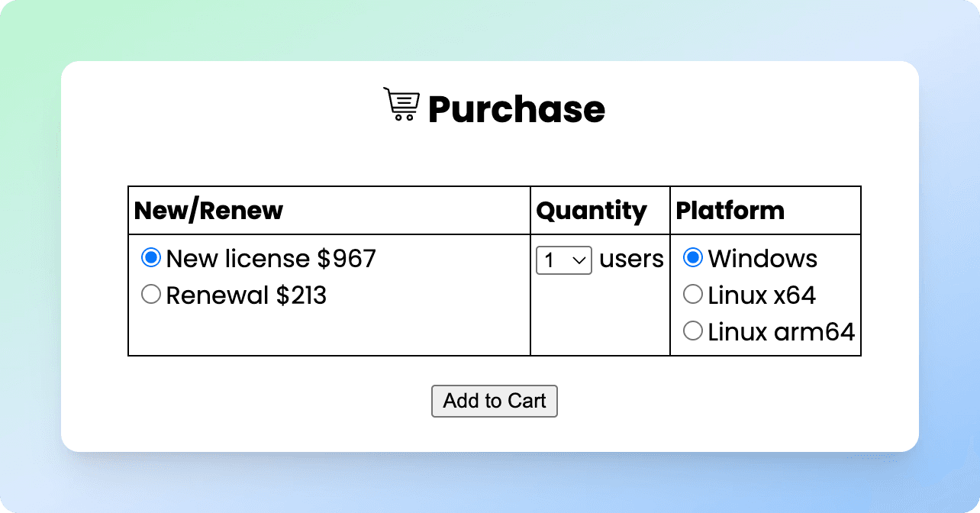
Task: Choose the Renewal $213 option
Action: pyautogui.click(x=150, y=294)
